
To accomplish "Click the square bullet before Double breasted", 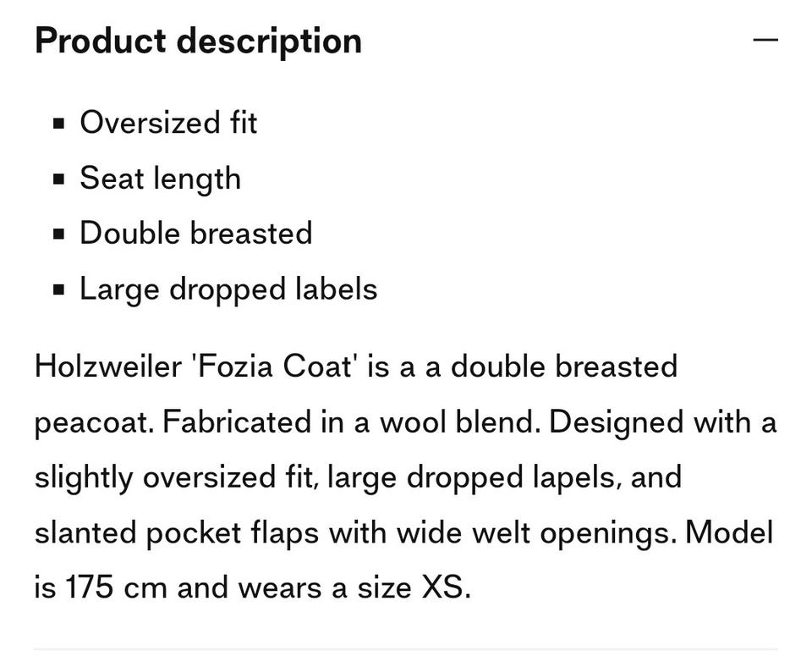I will 59,234.
